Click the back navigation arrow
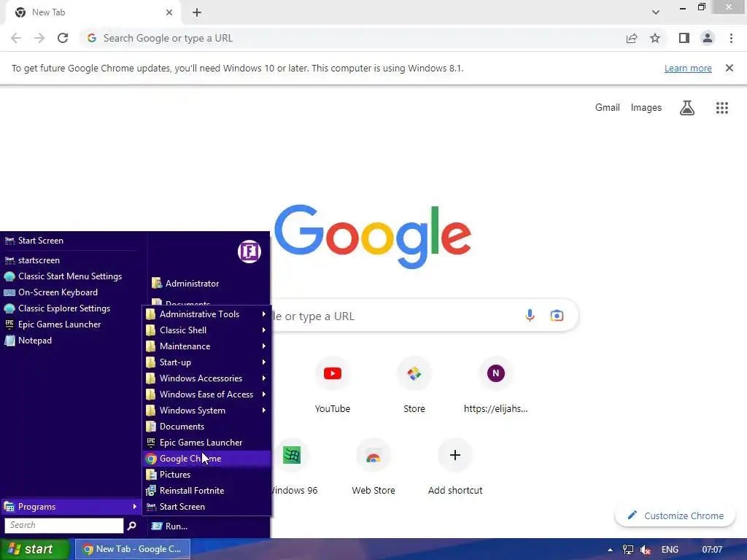Screen dimensions: 747x560 (16, 38)
